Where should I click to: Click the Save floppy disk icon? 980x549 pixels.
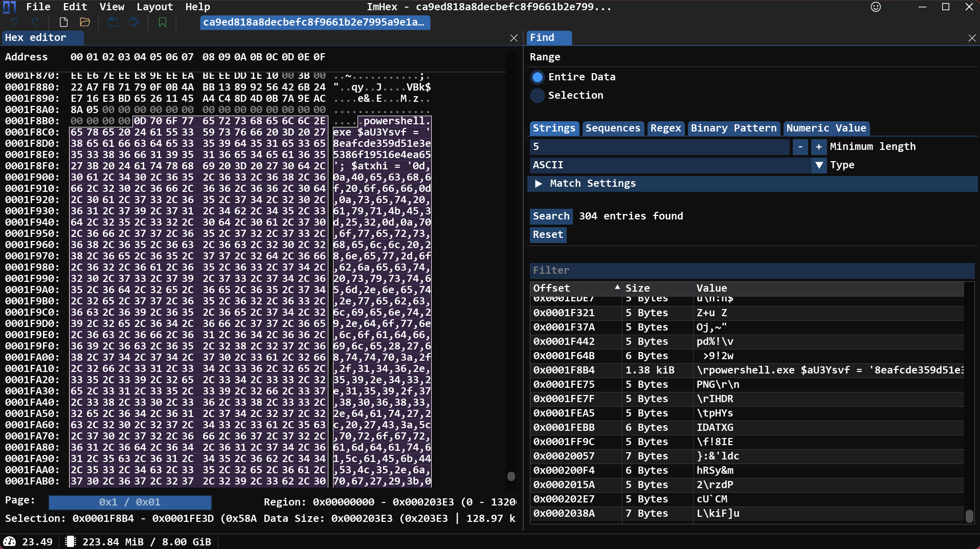click(113, 23)
